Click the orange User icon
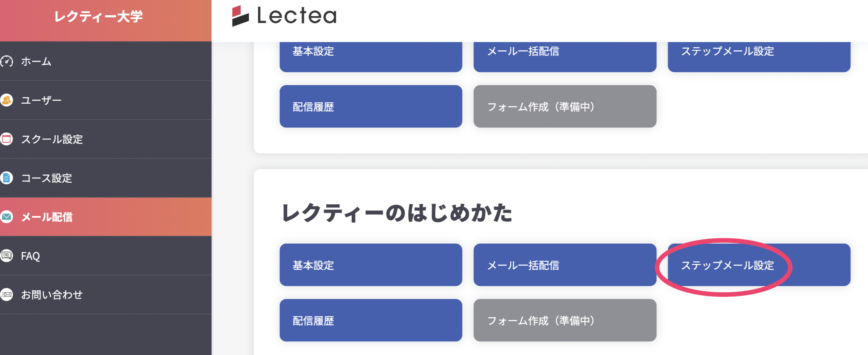Viewport: 868px width, 355px height. 6,100
